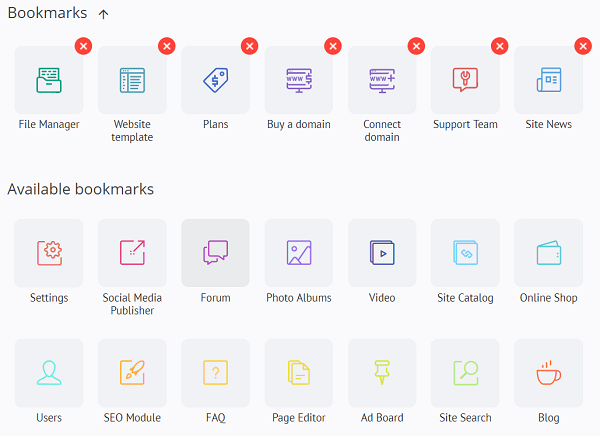Open the Website template bookmark icon

click(x=132, y=80)
